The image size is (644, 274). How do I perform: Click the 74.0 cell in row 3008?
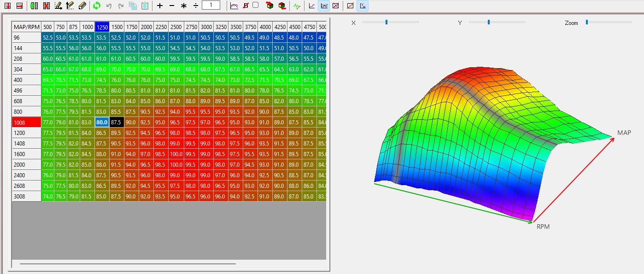47,197
